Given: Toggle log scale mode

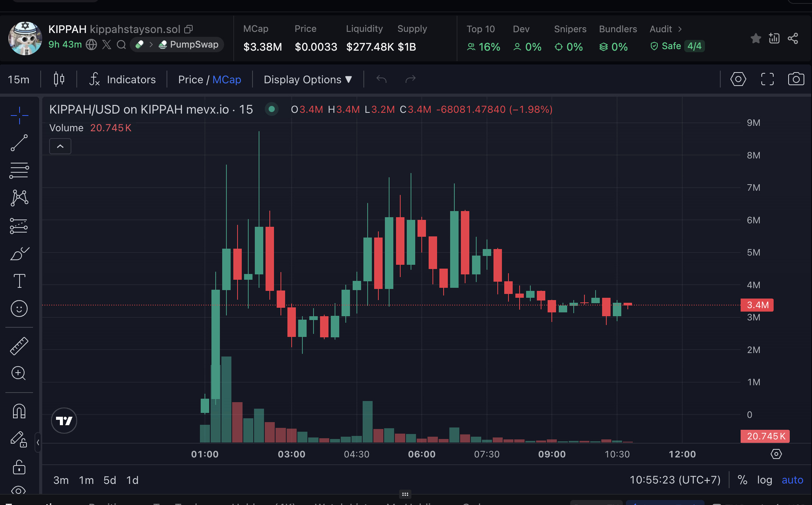Looking at the screenshot, I should click(764, 480).
